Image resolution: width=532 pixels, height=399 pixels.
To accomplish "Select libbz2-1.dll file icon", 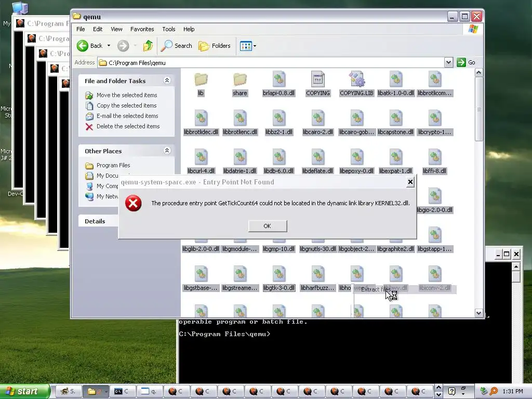I will (x=279, y=118).
